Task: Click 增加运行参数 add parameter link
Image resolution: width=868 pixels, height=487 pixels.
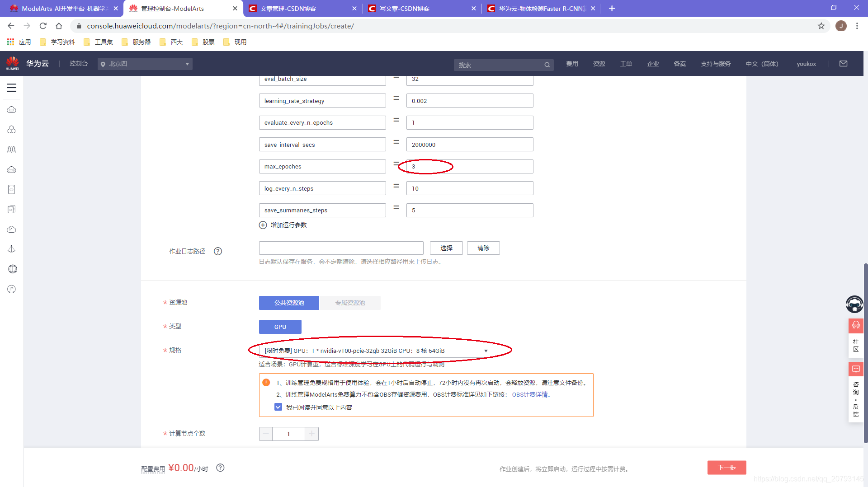Action: click(x=288, y=225)
